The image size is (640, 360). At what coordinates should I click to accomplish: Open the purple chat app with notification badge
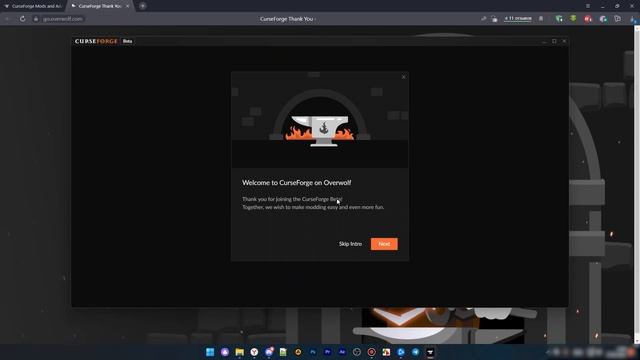pos(269,352)
